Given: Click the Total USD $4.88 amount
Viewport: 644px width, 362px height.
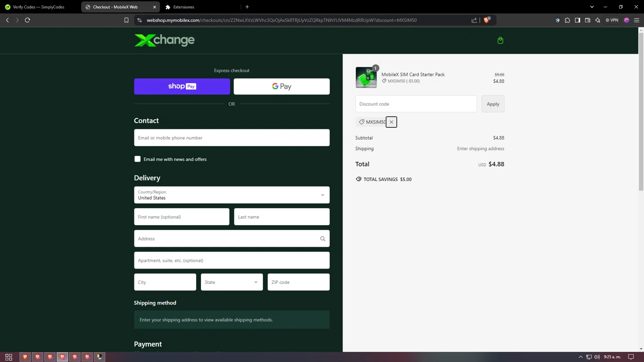Looking at the screenshot, I should coord(491,164).
